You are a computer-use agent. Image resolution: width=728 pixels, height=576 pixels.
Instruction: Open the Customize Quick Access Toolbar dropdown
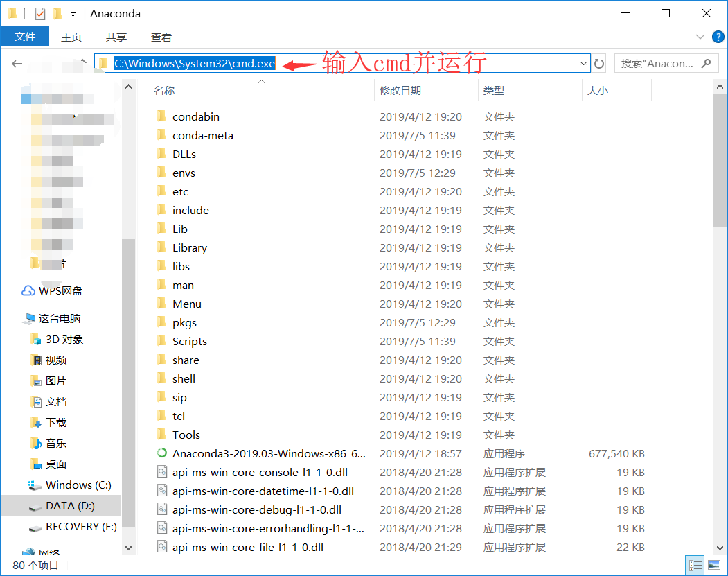click(73, 15)
